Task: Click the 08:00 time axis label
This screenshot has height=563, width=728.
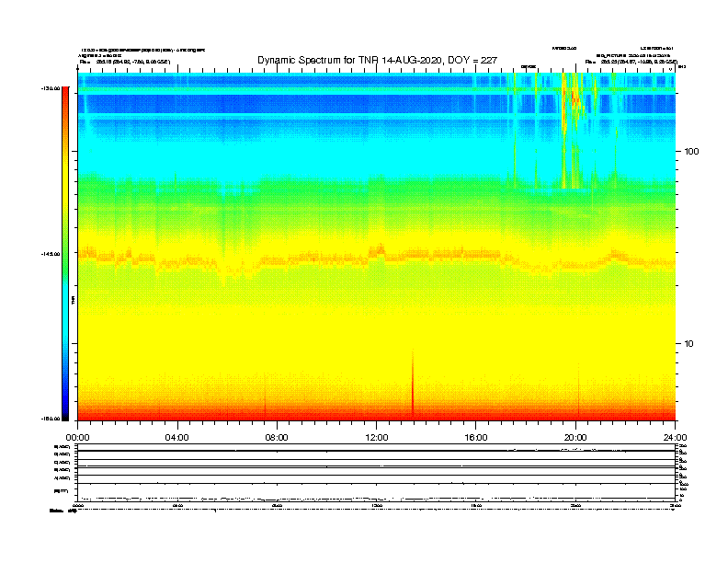Action: point(277,438)
